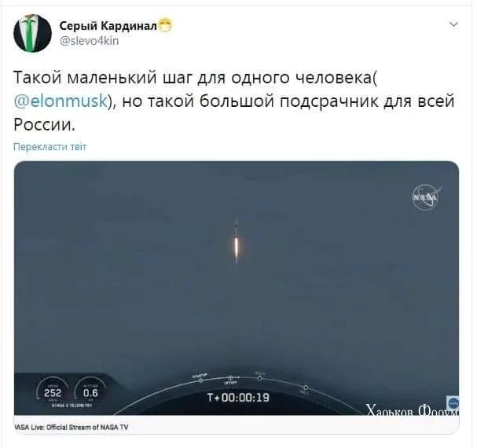Image resolution: width=477 pixels, height=448 pixels.
Task: Click the speed gauge showing 252
Action: click(53, 391)
